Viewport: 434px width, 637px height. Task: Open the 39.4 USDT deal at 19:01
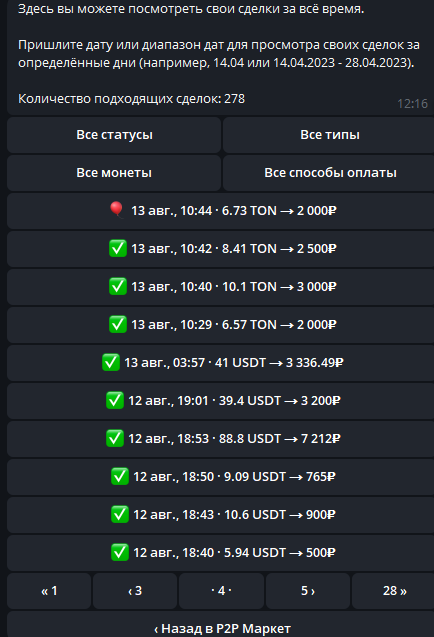tap(221, 401)
